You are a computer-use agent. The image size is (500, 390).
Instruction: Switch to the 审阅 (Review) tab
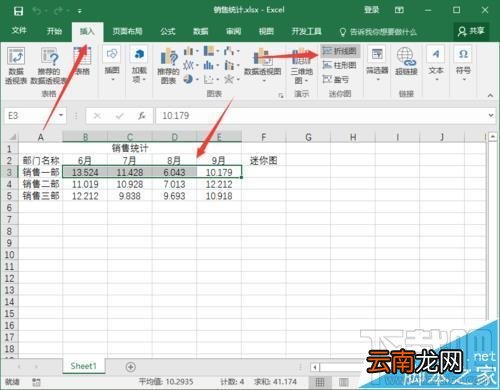point(233,31)
